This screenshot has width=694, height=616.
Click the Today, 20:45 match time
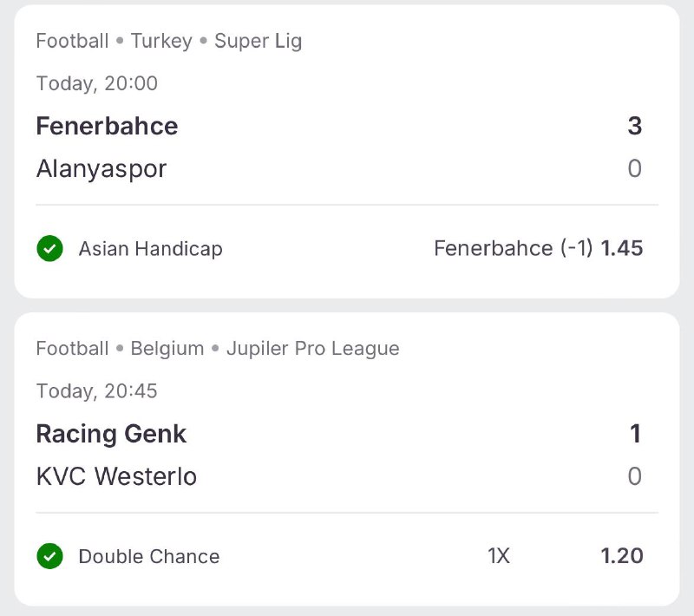pyautogui.click(x=97, y=391)
